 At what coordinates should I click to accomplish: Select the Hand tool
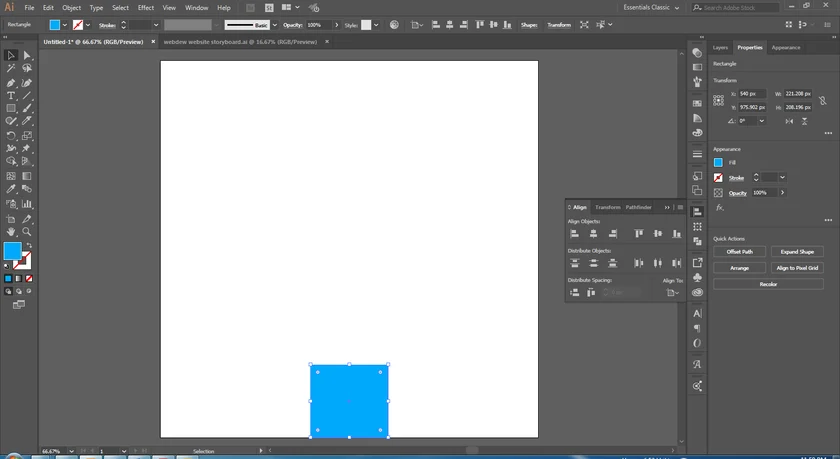coord(11,231)
